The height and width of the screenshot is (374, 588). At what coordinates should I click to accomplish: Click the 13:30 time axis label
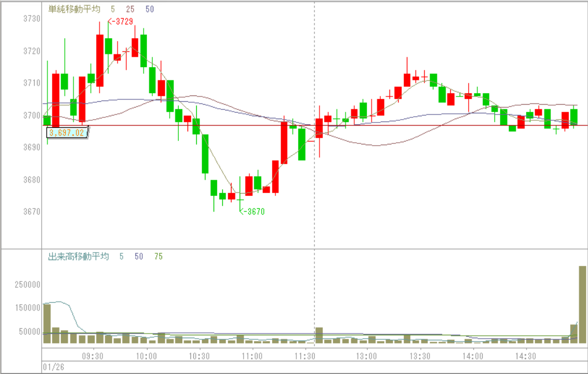tap(420, 356)
